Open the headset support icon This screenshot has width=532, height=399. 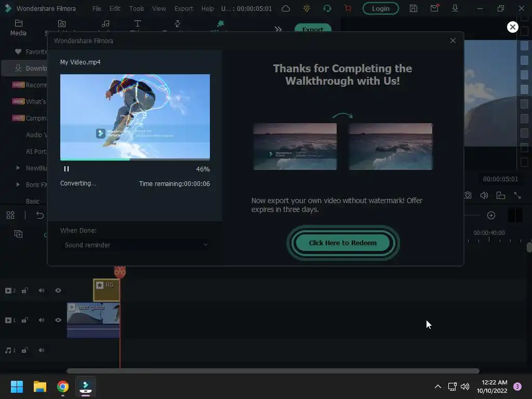pos(327,8)
